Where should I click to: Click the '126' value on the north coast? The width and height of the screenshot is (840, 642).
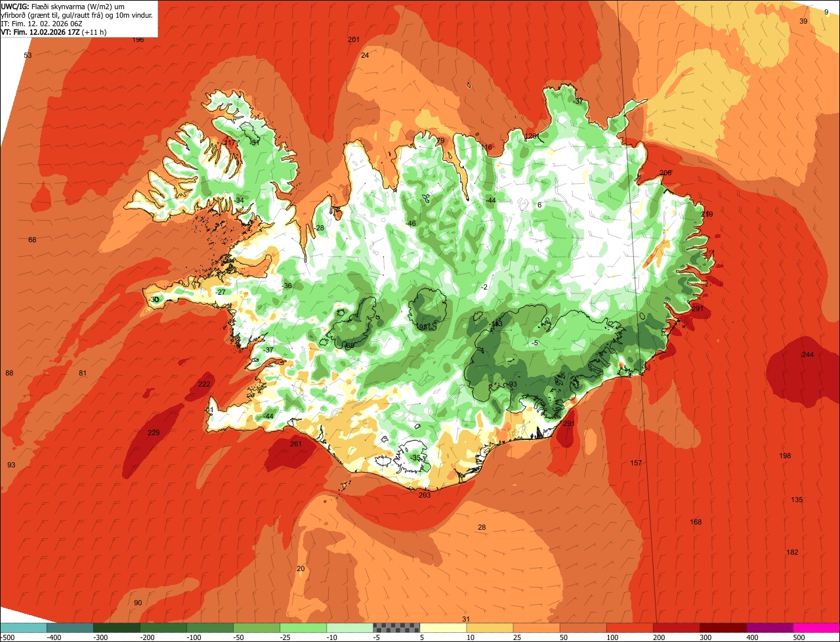click(x=532, y=136)
